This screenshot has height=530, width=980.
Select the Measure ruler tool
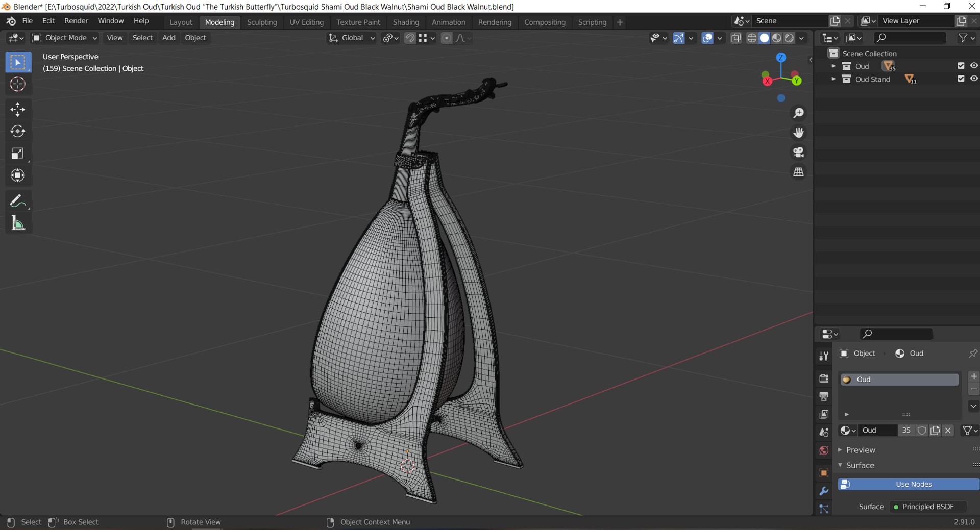pyautogui.click(x=18, y=223)
